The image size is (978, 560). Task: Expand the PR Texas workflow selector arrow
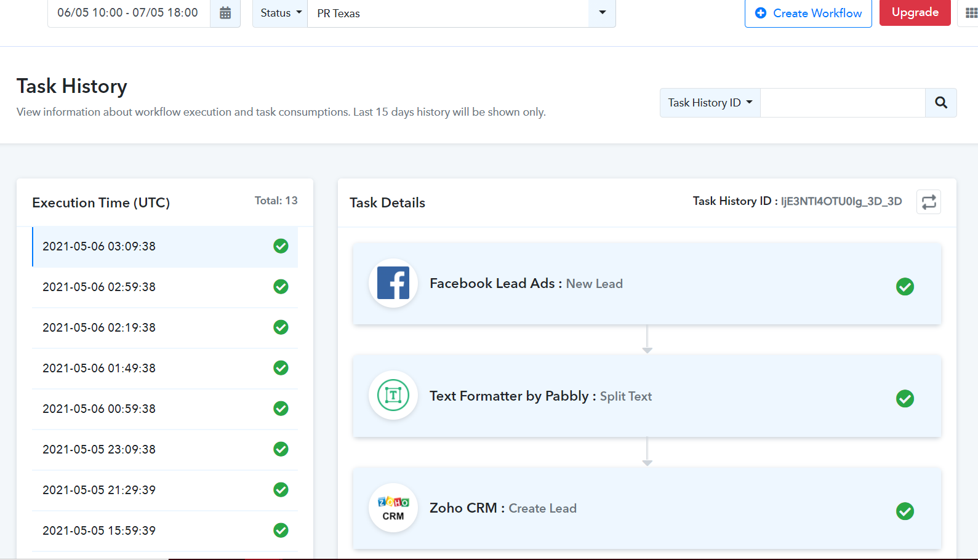602,13
